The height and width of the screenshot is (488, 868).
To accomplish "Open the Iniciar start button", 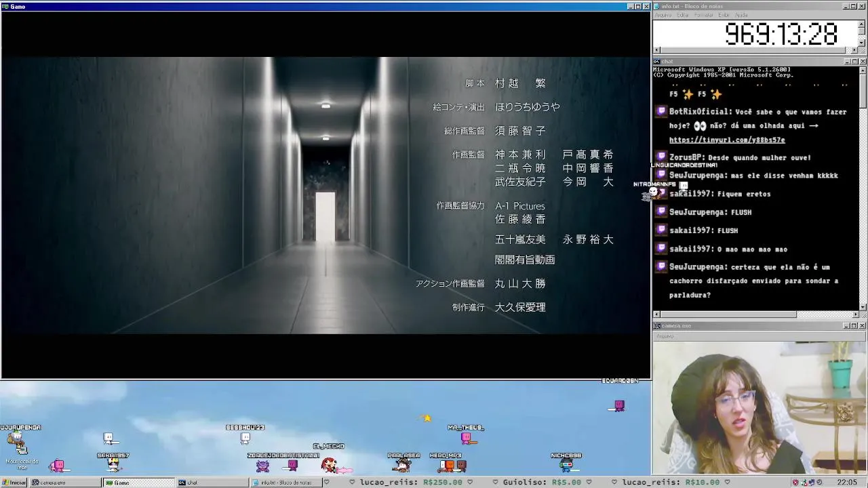I will coord(14,483).
